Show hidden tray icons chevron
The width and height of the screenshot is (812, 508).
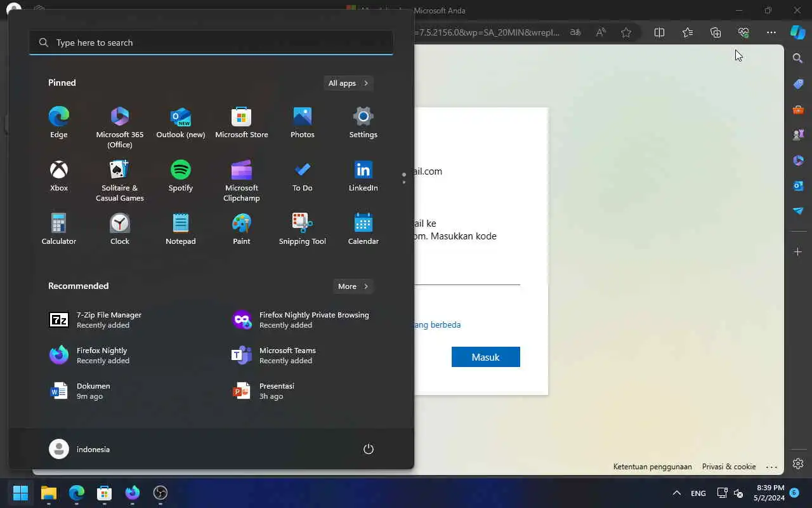point(677,493)
